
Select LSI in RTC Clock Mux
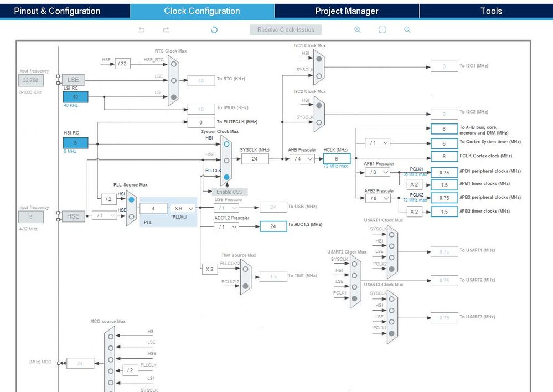pos(174,97)
